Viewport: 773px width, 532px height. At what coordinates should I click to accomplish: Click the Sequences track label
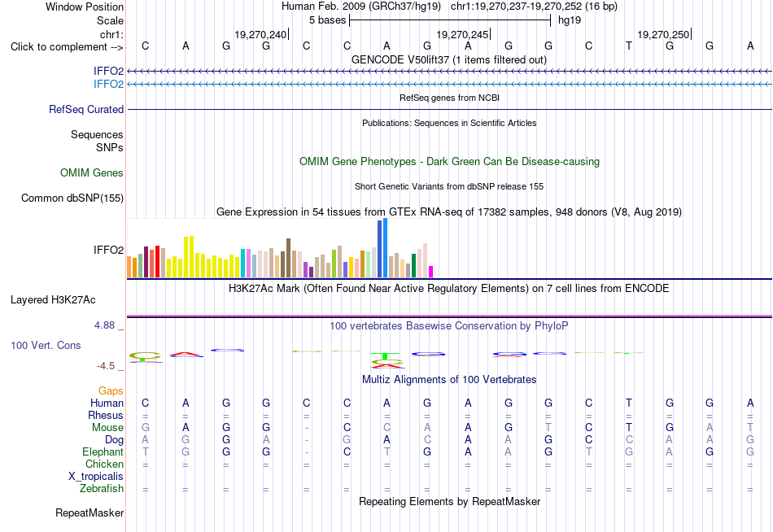point(97,134)
